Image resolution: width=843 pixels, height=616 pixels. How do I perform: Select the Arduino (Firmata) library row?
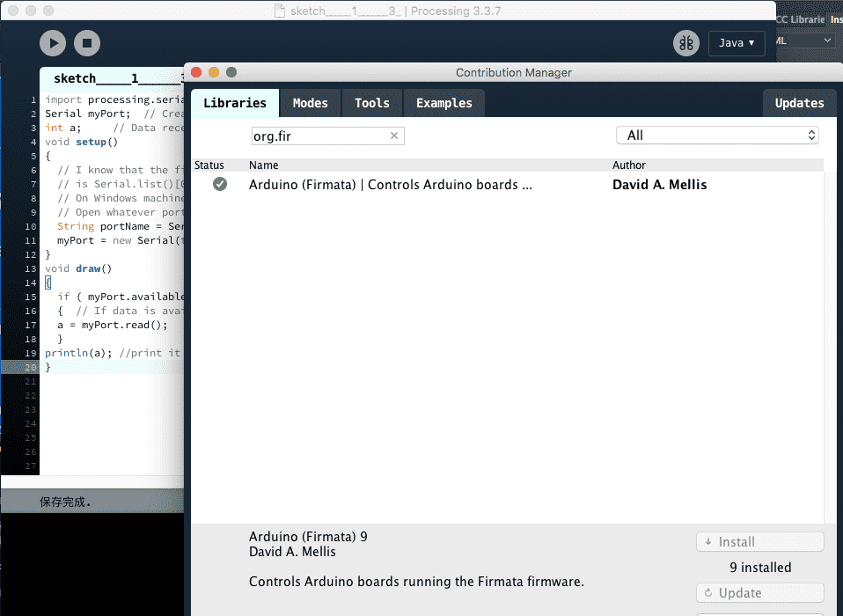[x=508, y=185]
